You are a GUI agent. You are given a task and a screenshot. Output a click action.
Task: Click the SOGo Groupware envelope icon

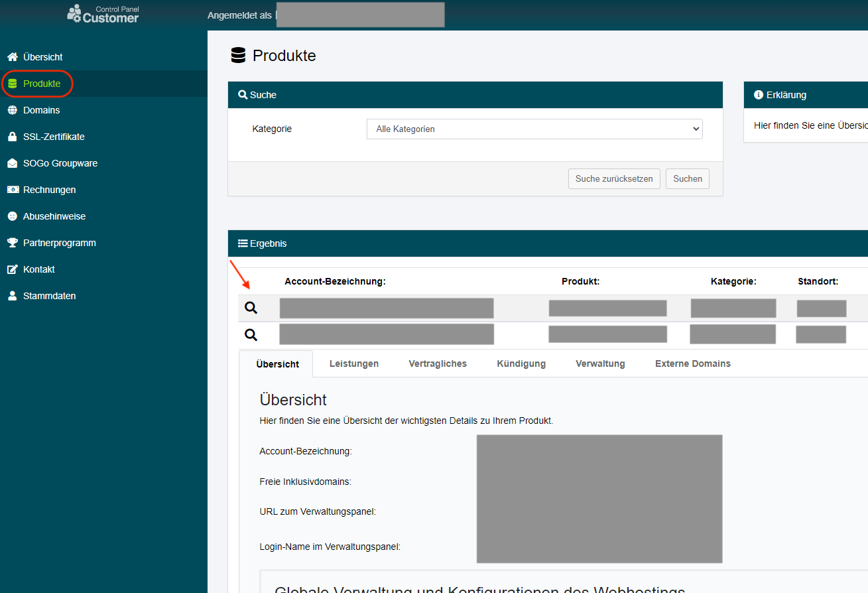coord(12,163)
